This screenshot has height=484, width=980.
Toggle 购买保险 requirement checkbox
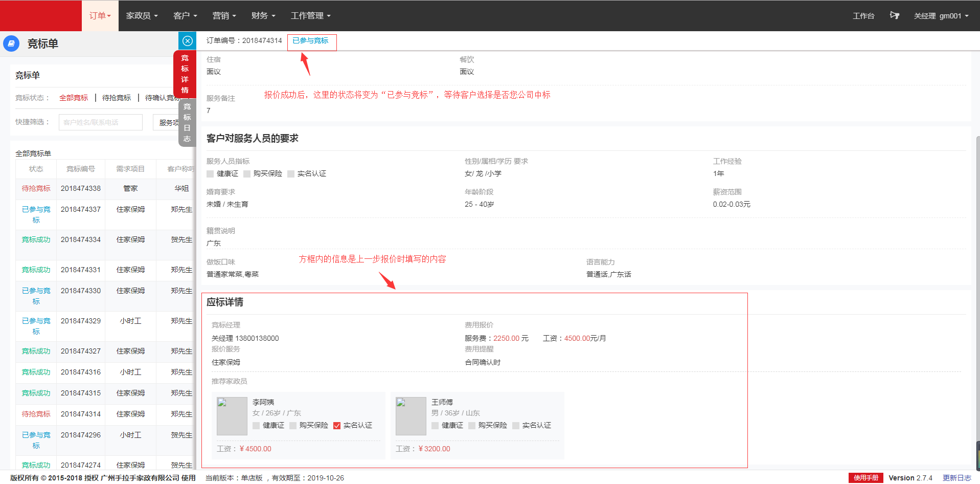(x=247, y=174)
